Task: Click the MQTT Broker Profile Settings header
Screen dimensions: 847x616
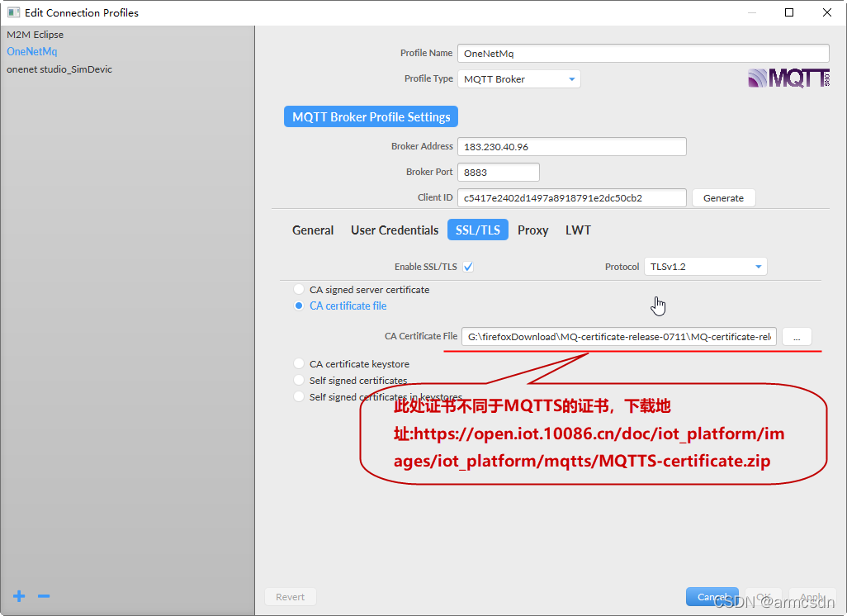Action: pos(371,116)
